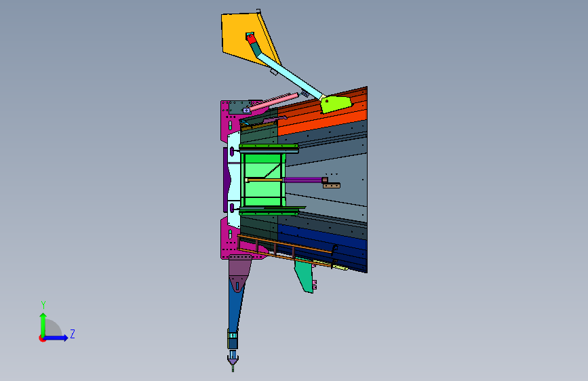Select the lime-green bracket plate on the model
This screenshot has height=381, width=588.
336,104
